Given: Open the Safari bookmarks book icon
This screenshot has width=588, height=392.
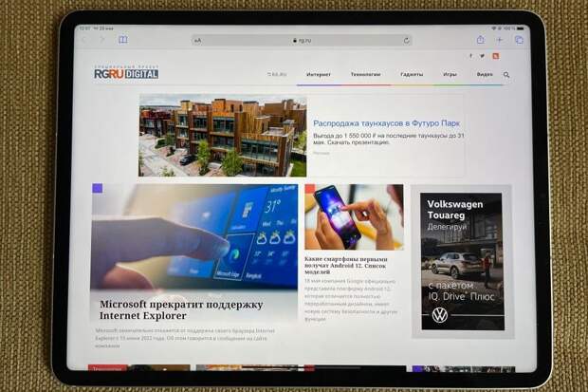Looking at the screenshot, I should (x=123, y=40).
